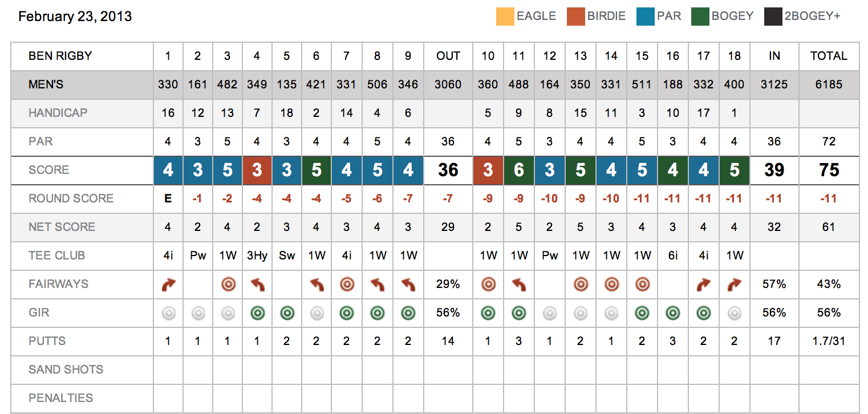Image resolution: width=868 pixels, height=414 pixels.
Task: Click the fairway hit target on hole 3
Action: [228, 284]
